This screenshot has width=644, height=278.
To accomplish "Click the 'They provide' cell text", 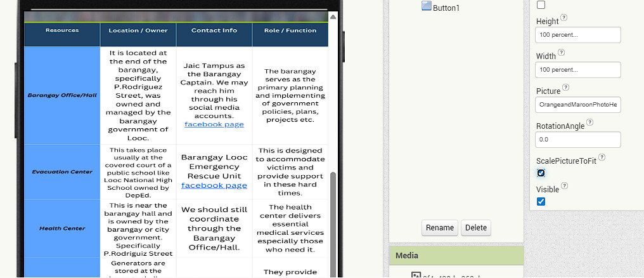I will click(x=290, y=272).
